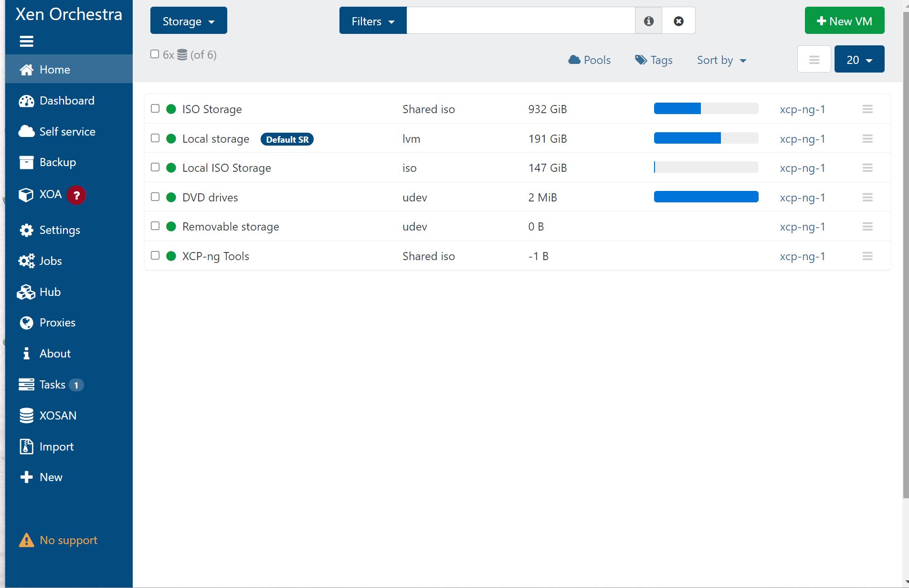Open the XOSAN menu item

(69, 416)
